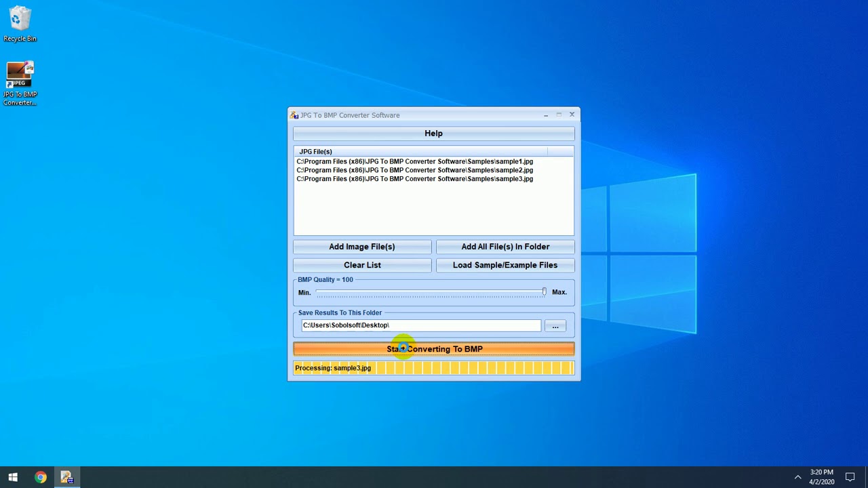
Task: Select the JPG To BMP Converter taskbar icon
Action: coord(66,477)
